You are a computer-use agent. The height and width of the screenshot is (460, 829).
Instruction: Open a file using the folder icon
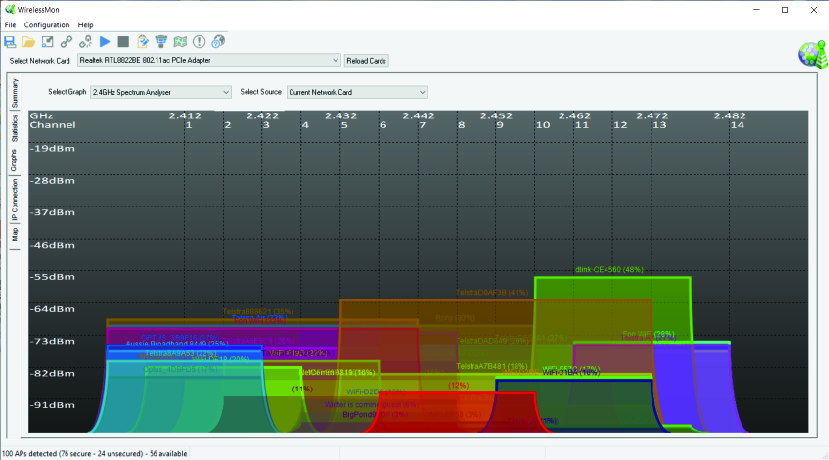point(29,42)
